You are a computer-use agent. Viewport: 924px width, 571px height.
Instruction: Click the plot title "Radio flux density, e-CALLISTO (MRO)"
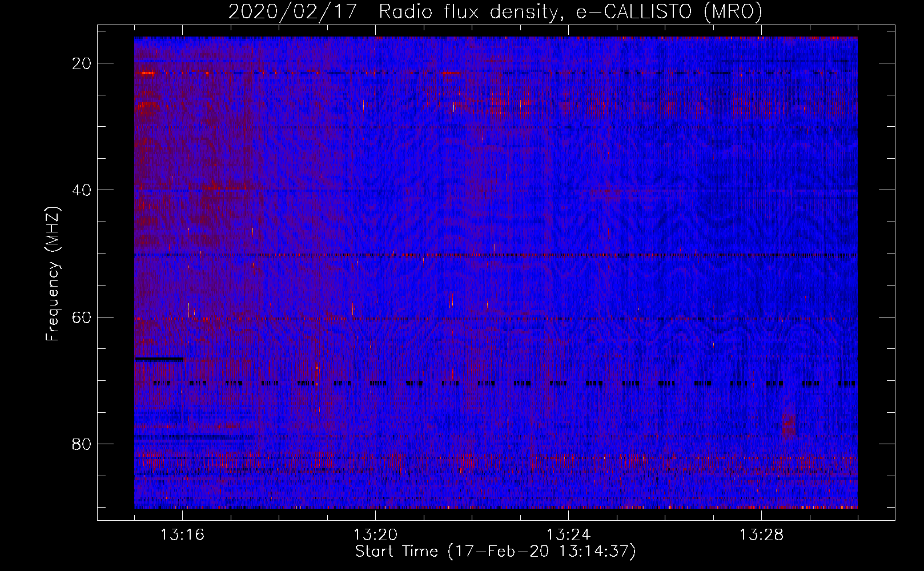[x=571, y=12]
